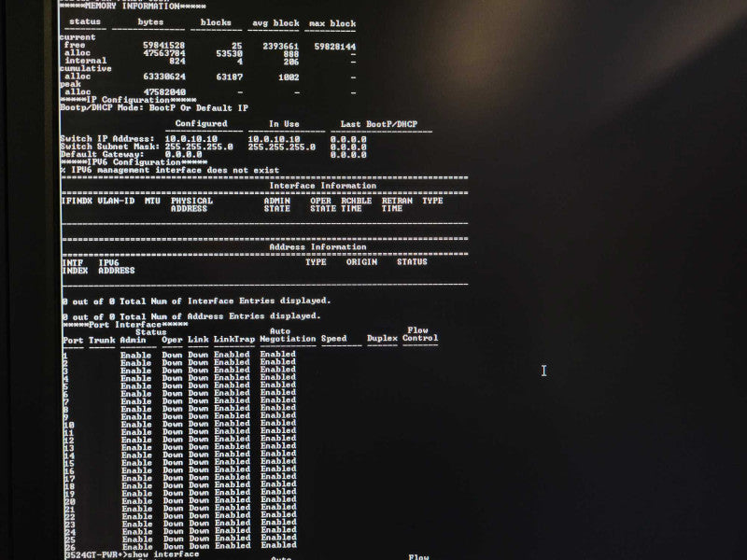The width and height of the screenshot is (747, 560).
Task: Click the STATUS column header in address table
Action: [412, 261]
